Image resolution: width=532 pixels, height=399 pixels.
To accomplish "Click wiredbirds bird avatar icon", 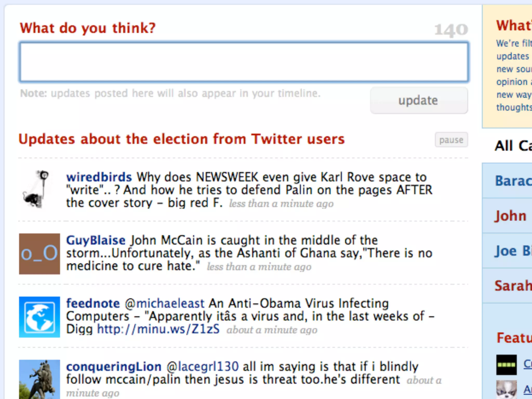I will (x=36, y=189).
